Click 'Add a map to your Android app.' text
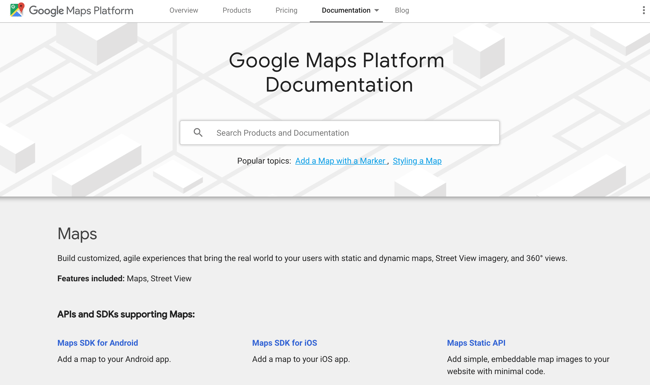650x385 pixels. tap(114, 359)
